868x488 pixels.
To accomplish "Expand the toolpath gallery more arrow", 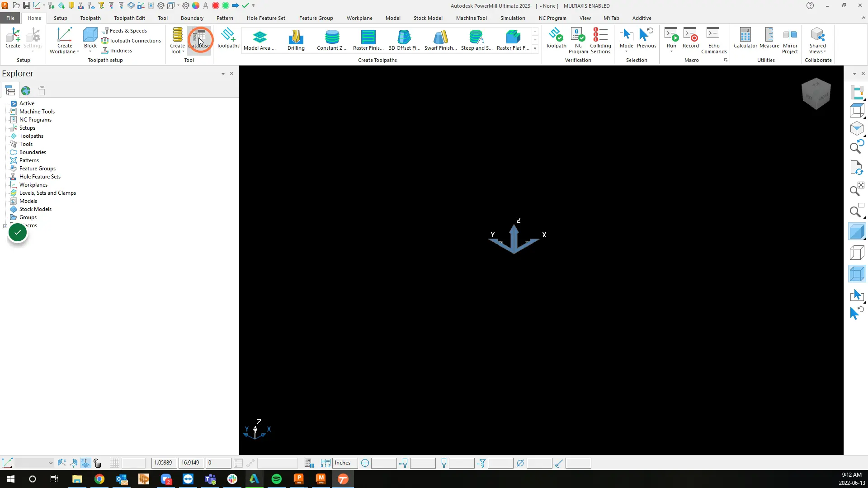I will (x=535, y=48).
